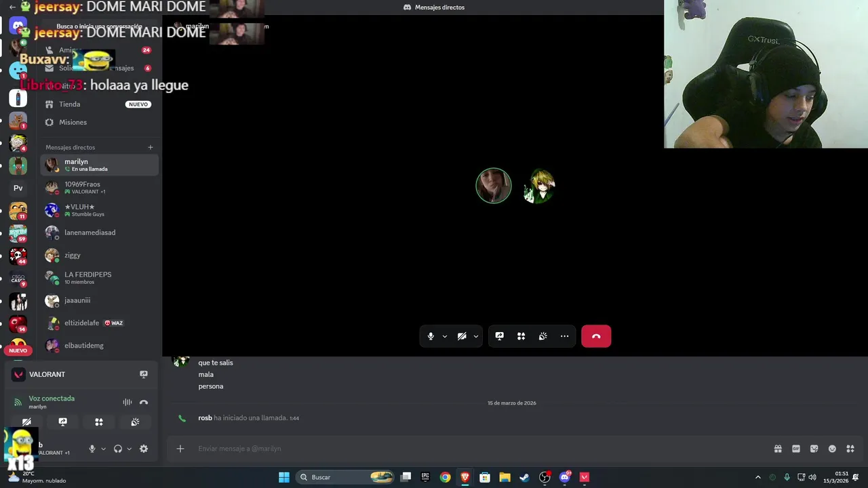Open more options three-dot menu in call
Viewport: 868px width, 488px height.
click(565, 336)
